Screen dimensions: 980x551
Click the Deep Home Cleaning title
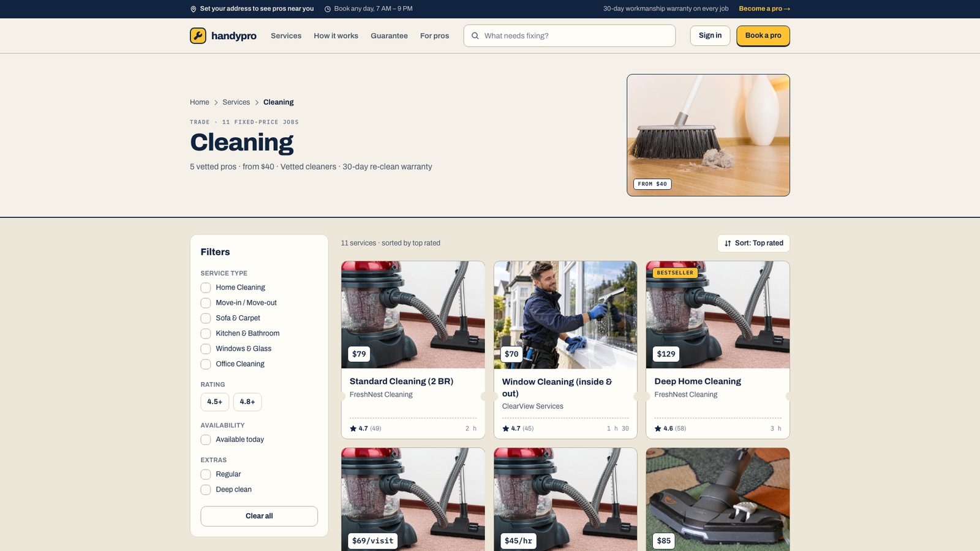click(698, 381)
